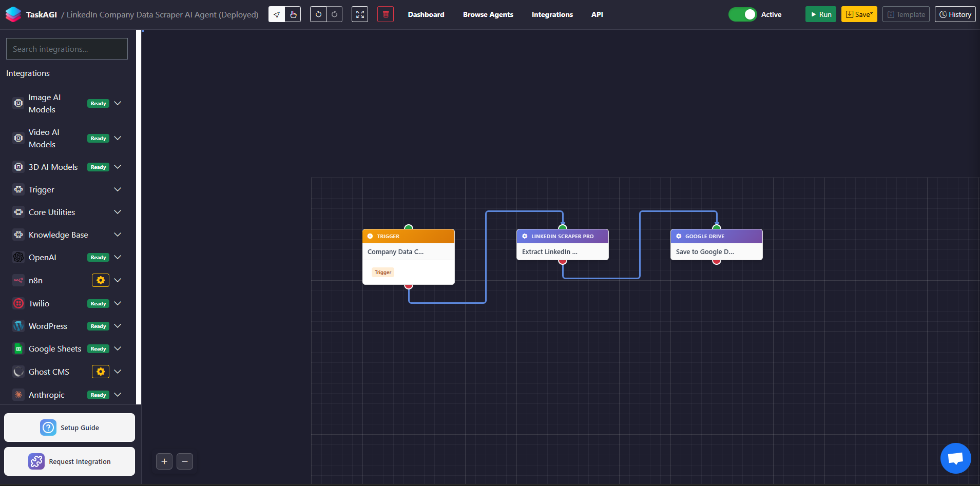Click the Trigger tag label
This screenshot has height=486, width=980.
coord(383,273)
